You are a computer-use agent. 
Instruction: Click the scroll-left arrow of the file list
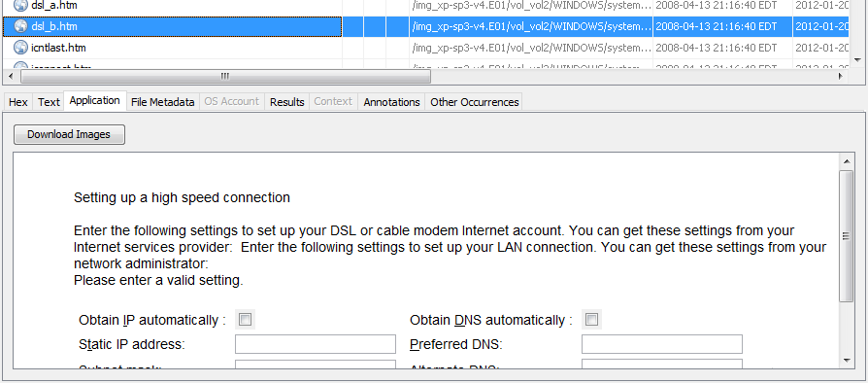tap(11, 76)
